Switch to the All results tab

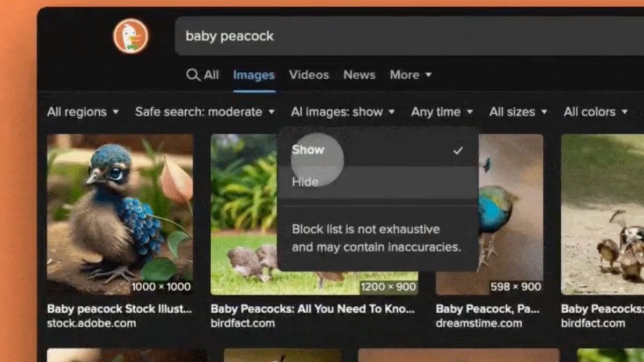coord(211,75)
